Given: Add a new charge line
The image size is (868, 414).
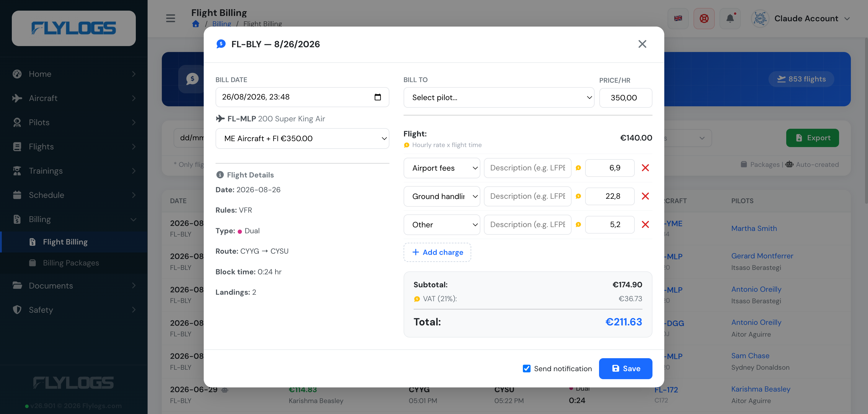Looking at the screenshot, I should (x=437, y=252).
